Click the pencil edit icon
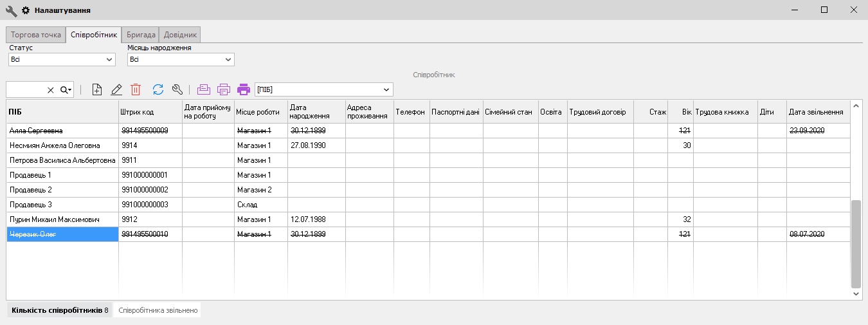This screenshot has width=868, height=325. pos(116,90)
